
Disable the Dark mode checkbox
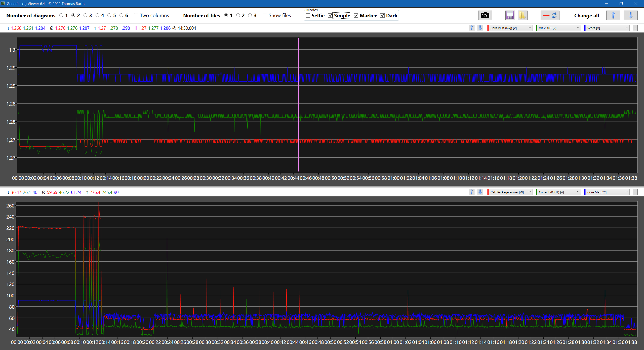(x=382, y=16)
